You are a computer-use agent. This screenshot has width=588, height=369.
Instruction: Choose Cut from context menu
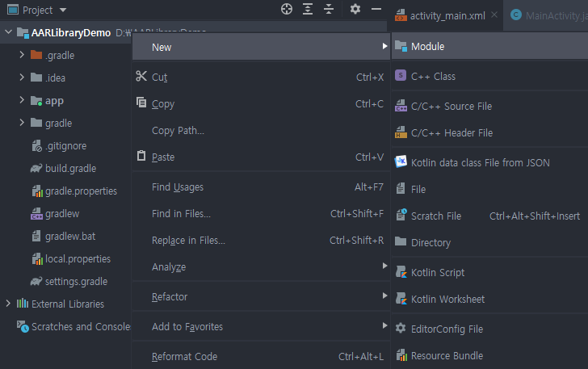[262, 77]
